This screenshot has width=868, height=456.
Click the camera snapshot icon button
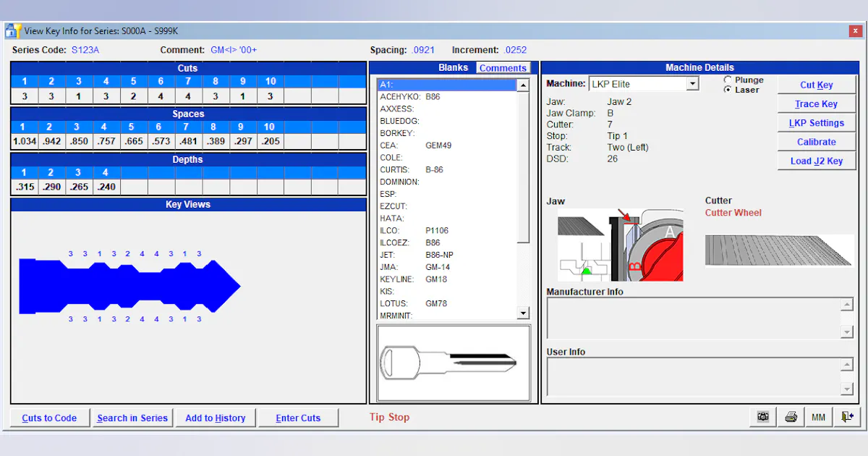(762, 417)
